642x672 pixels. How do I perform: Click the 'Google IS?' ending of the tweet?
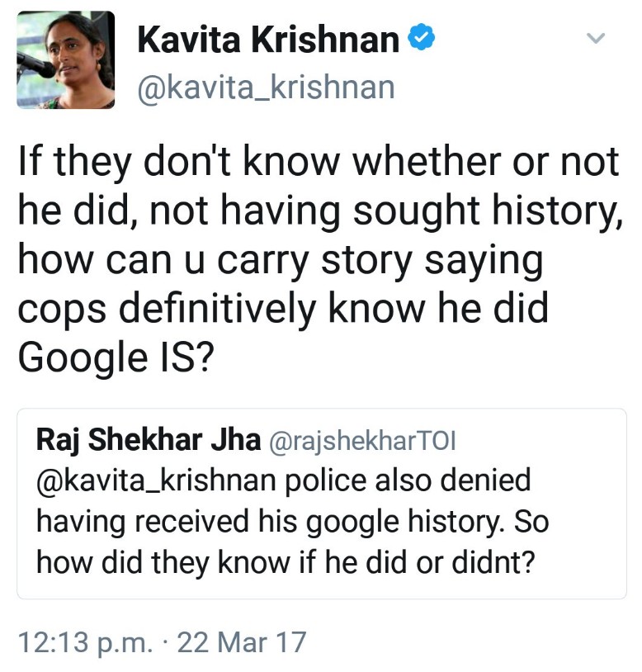pyautogui.click(x=116, y=357)
